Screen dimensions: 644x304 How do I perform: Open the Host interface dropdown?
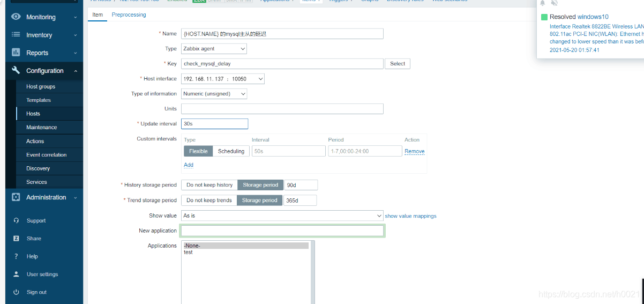223,79
